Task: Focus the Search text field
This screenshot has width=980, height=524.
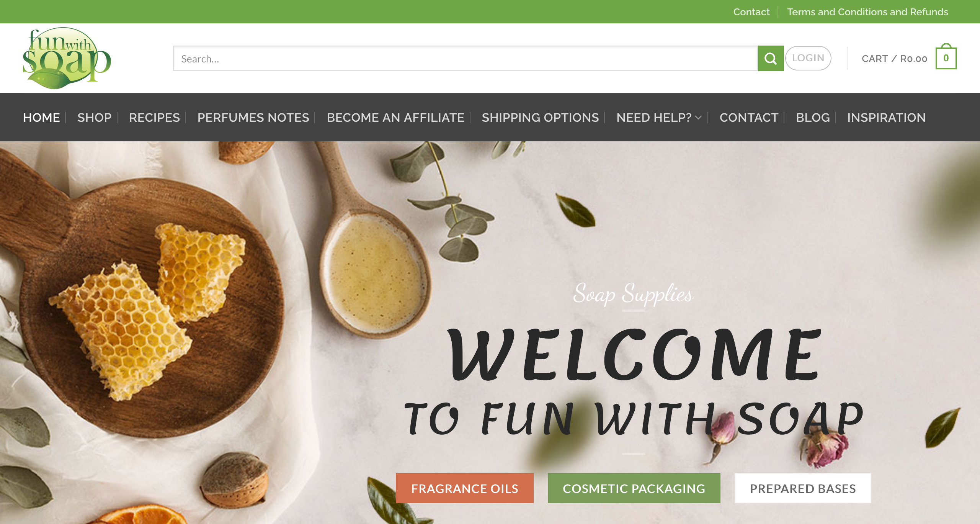Action: tap(465, 58)
